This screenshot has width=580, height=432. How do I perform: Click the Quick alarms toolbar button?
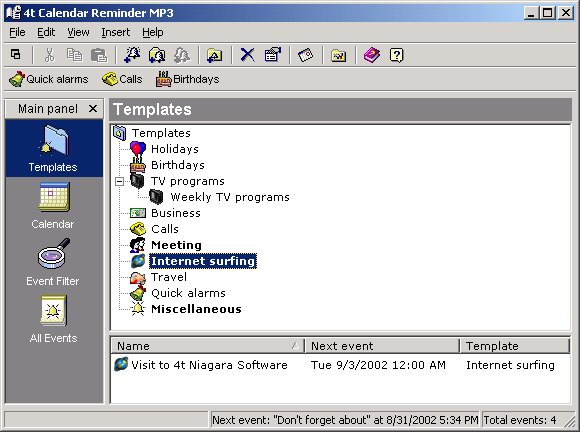(x=48, y=79)
